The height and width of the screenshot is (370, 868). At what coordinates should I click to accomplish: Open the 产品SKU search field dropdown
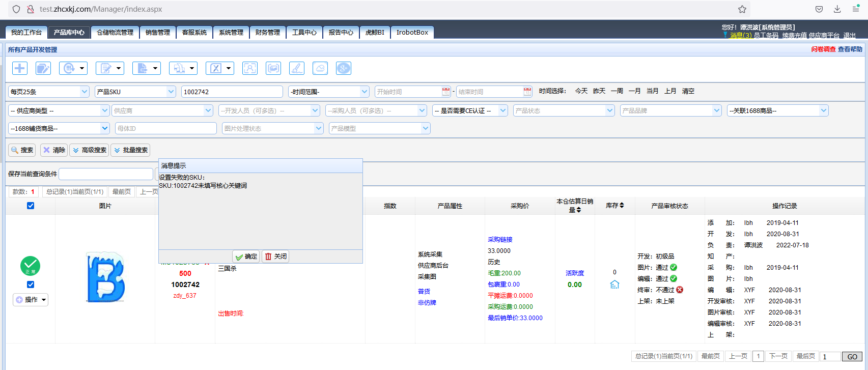point(135,92)
